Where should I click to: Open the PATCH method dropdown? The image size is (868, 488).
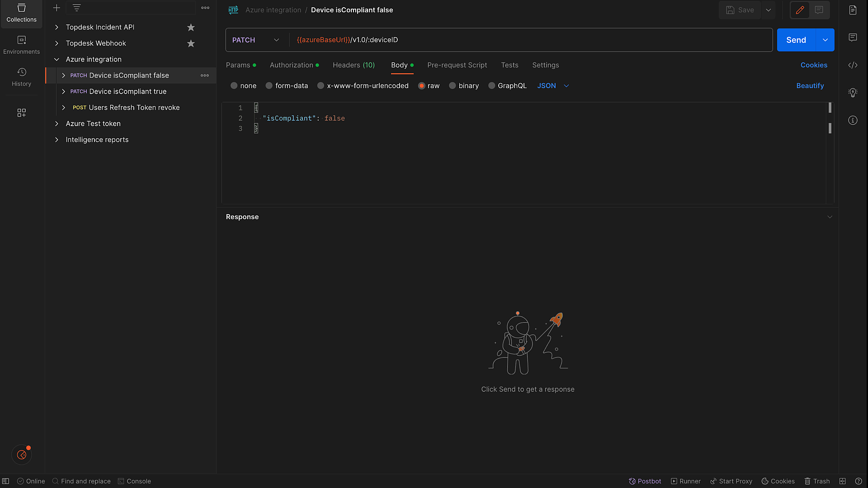pos(256,40)
